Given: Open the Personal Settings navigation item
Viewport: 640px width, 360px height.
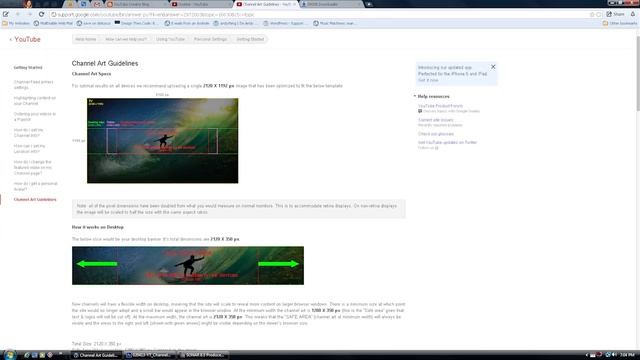Looking at the screenshot, I should [x=210, y=39].
